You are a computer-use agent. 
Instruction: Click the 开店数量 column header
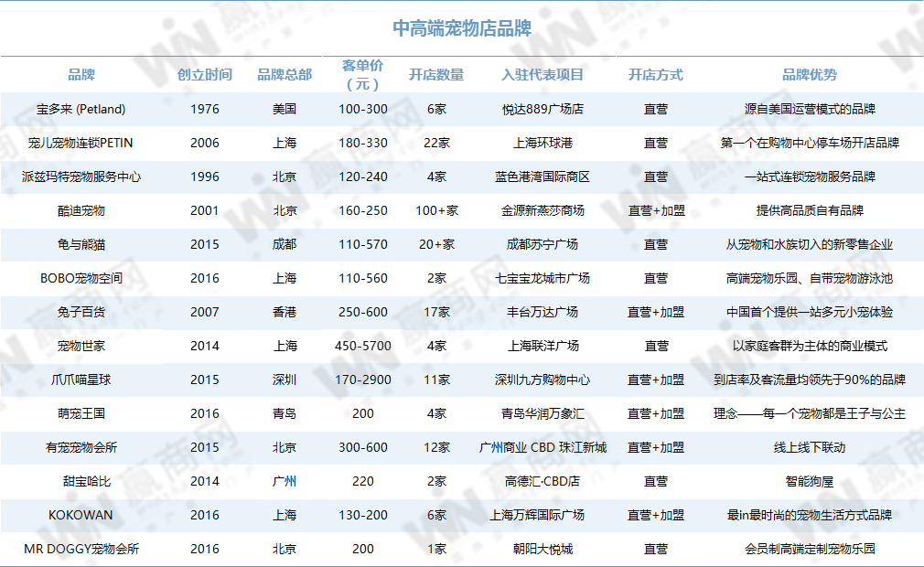[436, 75]
